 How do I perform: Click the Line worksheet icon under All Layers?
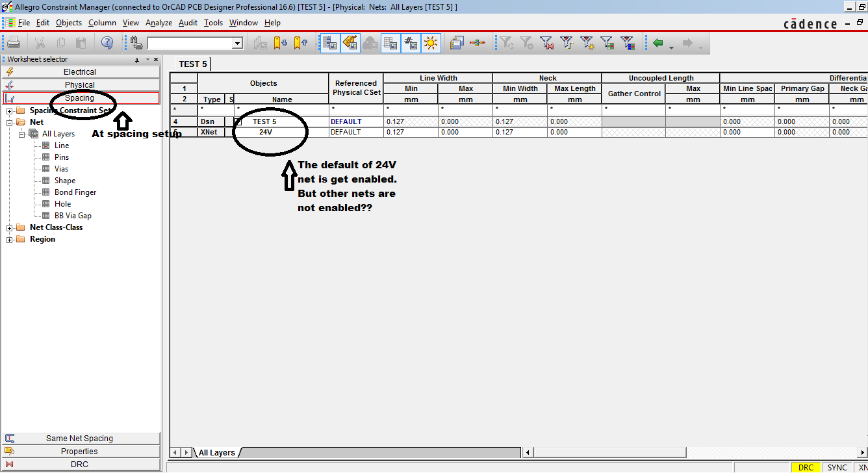46,146
